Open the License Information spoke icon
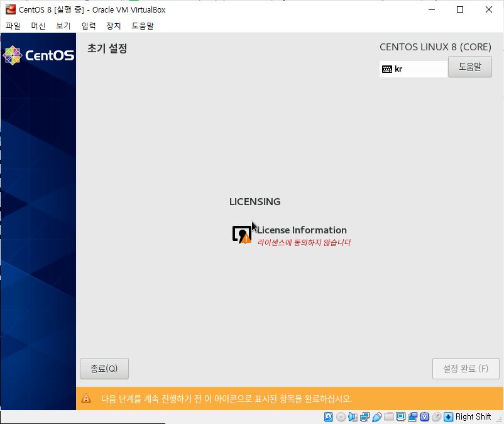 pyautogui.click(x=242, y=234)
